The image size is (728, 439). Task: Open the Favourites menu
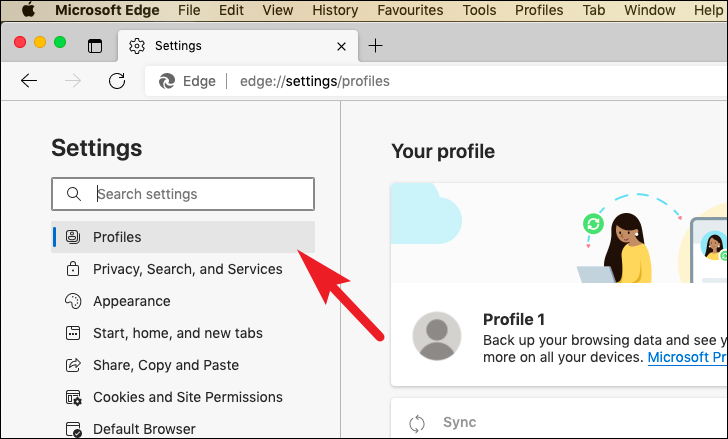click(x=410, y=10)
